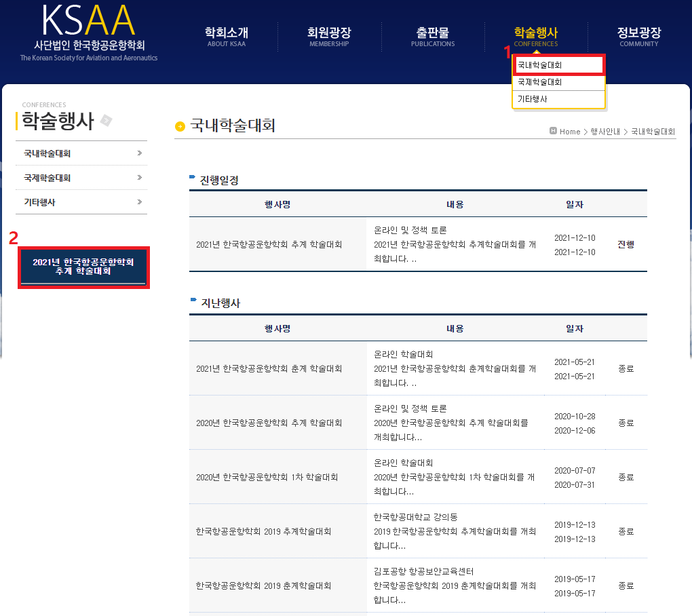The width and height of the screenshot is (692, 616).
Task: Open the 정보광장 COMMUNITY menu
Action: (x=639, y=37)
